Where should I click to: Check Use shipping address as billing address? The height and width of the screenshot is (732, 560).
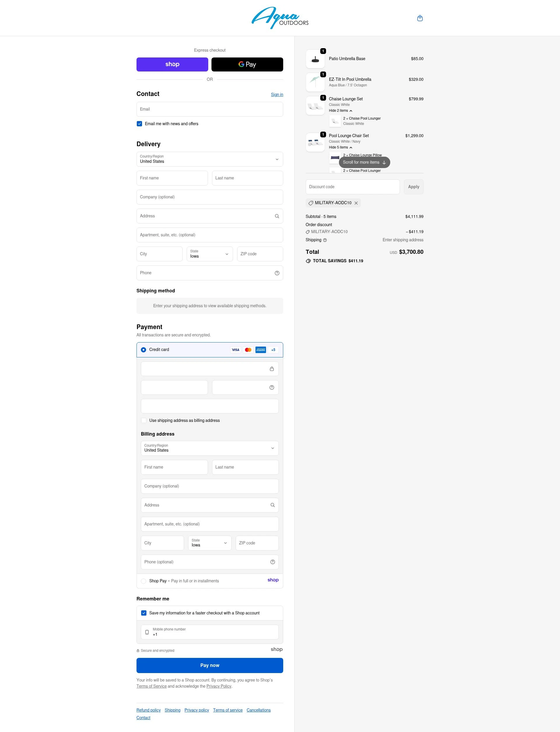tap(144, 420)
